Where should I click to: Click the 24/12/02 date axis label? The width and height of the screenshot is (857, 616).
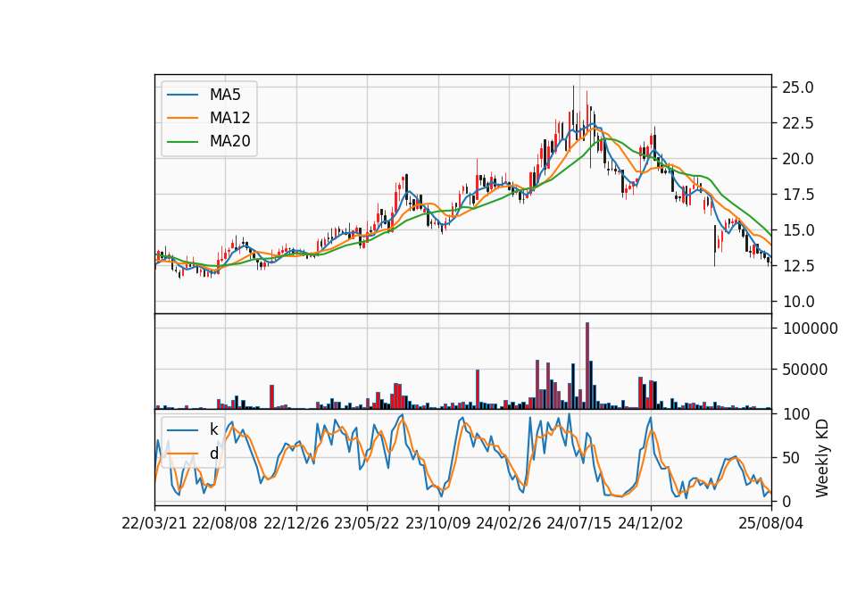click(x=651, y=523)
